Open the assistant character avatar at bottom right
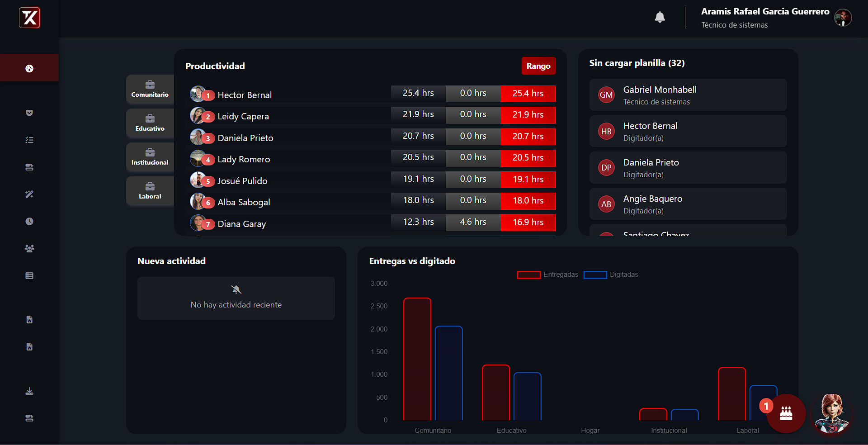 point(832,413)
